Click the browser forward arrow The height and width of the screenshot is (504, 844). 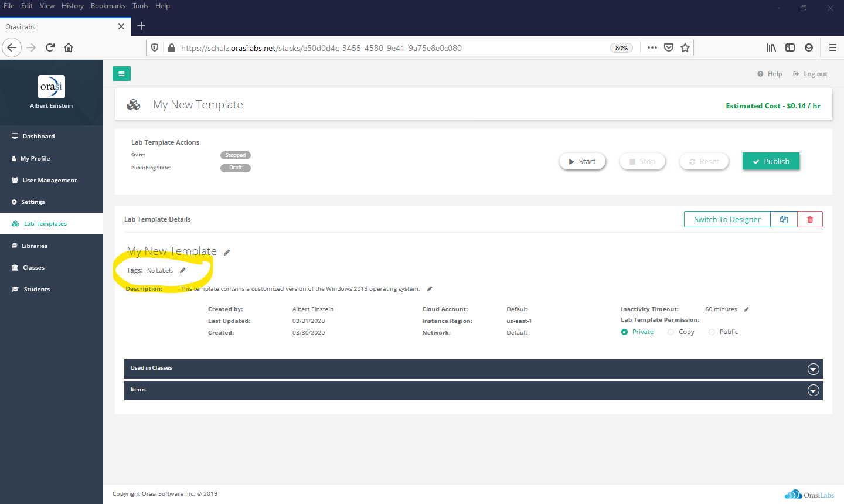[31, 47]
